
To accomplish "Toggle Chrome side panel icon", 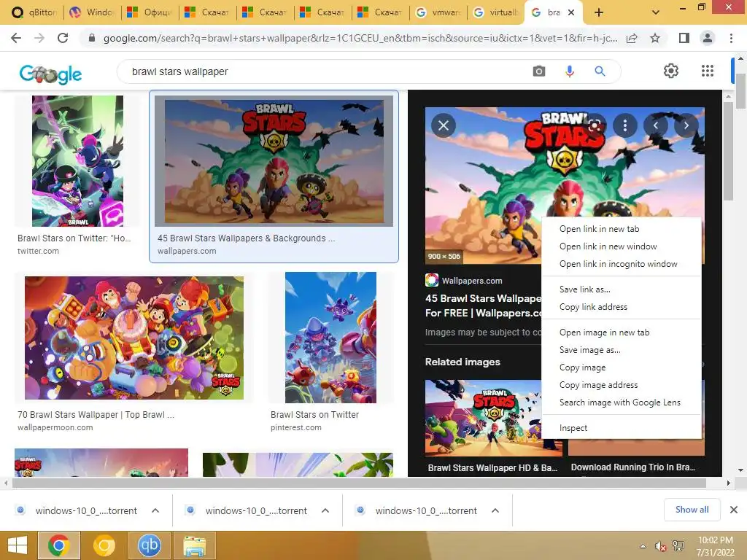I will point(684,38).
